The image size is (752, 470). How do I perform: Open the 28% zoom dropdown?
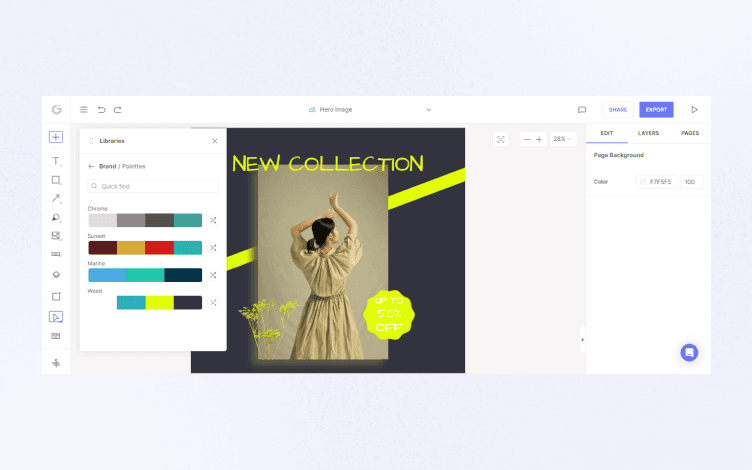point(563,139)
